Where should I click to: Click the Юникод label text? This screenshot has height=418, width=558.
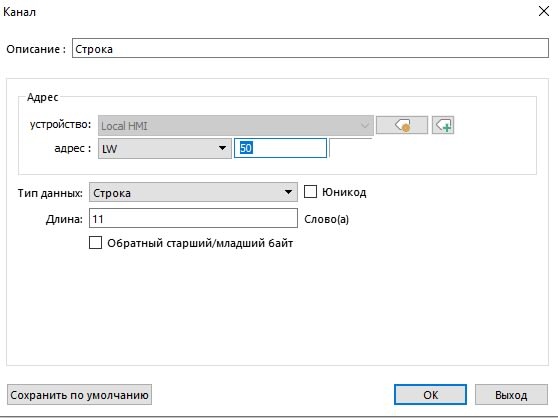point(344,192)
